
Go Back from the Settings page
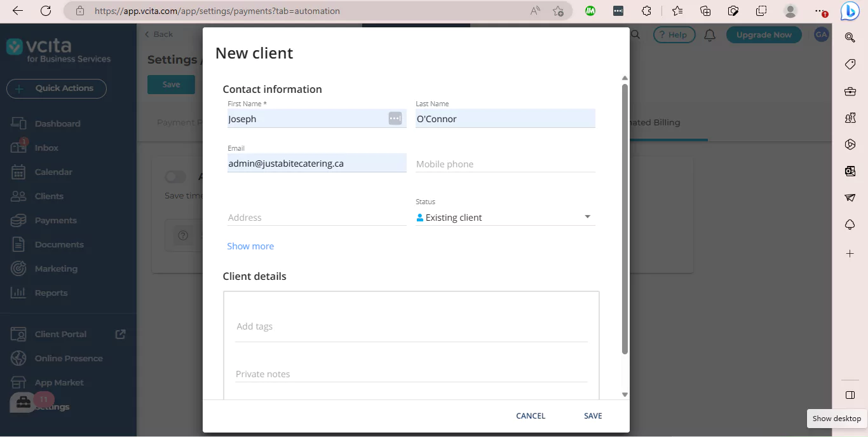coord(159,34)
